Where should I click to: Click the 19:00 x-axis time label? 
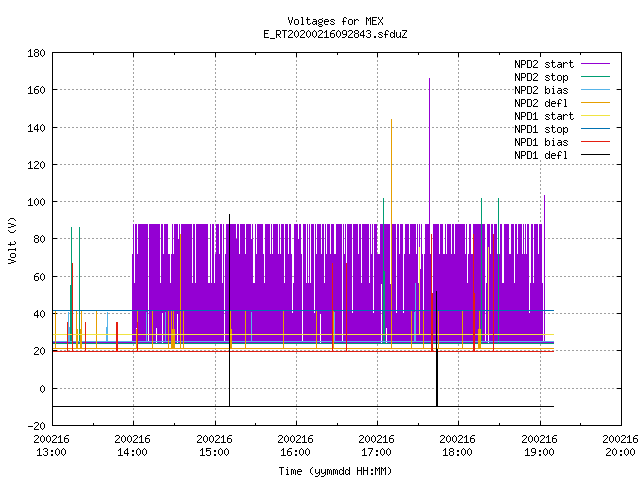(x=539, y=453)
